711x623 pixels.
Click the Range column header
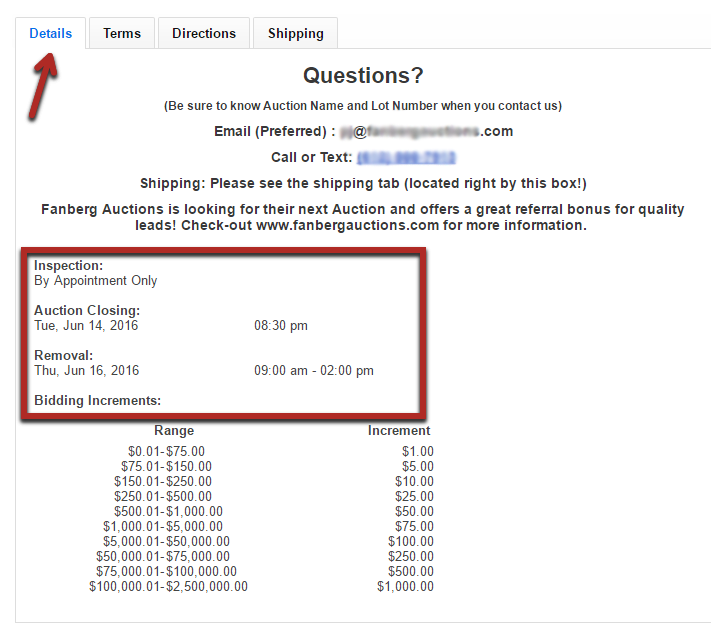pos(174,431)
